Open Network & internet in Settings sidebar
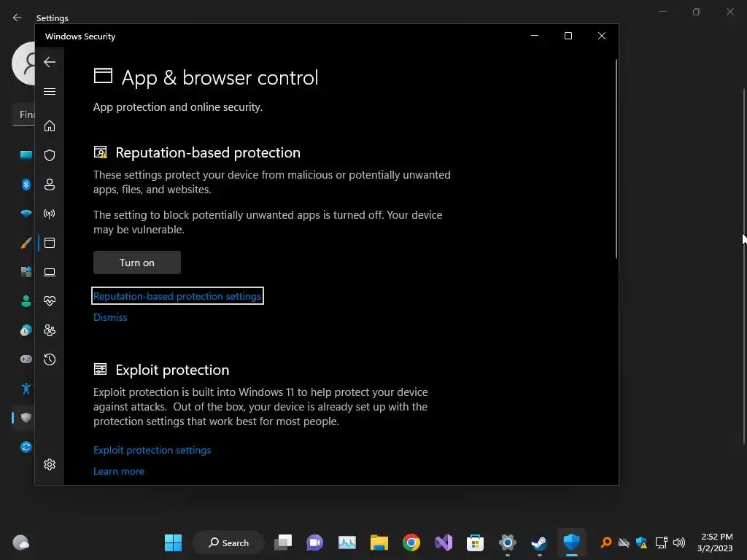This screenshot has width=747, height=560. click(x=26, y=214)
